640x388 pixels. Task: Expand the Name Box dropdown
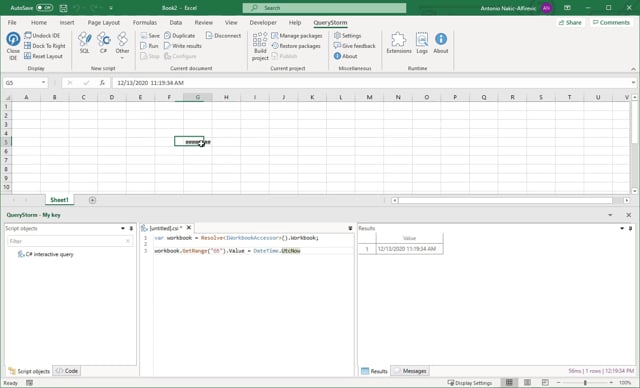[43, 82]
